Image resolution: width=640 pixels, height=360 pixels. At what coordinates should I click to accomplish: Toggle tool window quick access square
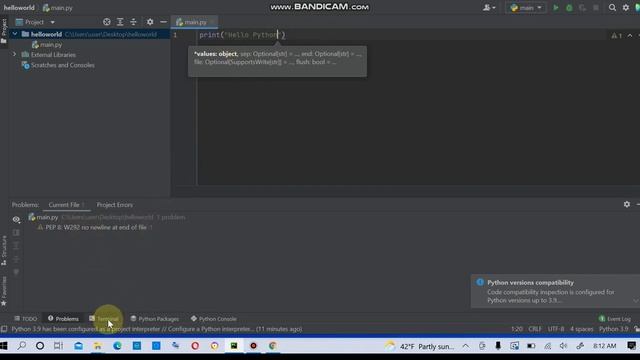point(4,329)
